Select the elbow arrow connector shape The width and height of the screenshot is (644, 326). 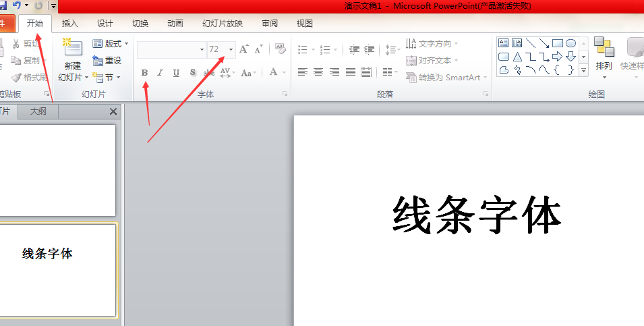[544, 57]
